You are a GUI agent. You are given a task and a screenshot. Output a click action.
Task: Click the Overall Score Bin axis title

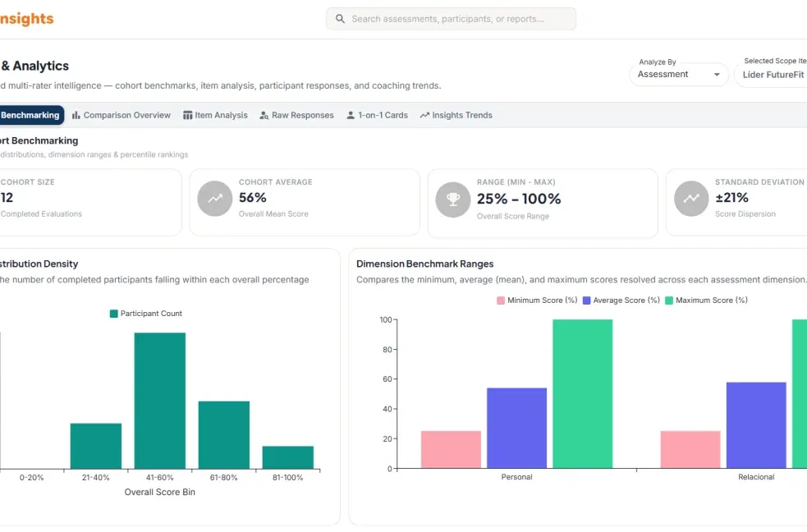pos(159,493)
